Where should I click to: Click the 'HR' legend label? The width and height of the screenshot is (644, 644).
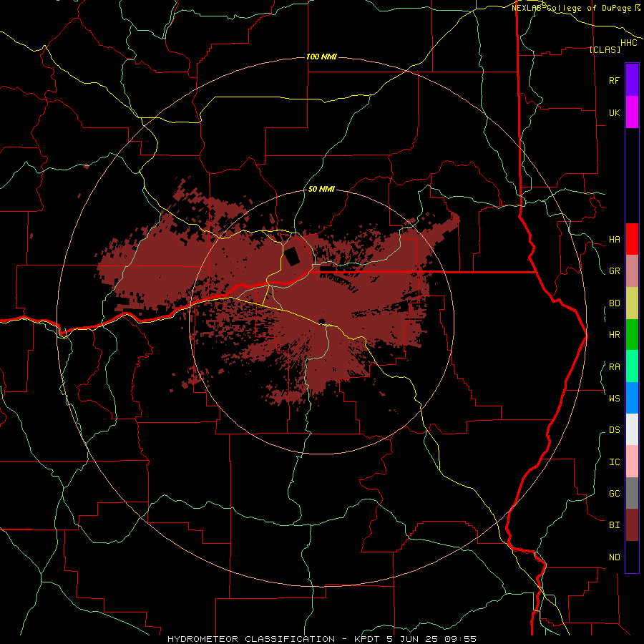(x=614, y=335)
